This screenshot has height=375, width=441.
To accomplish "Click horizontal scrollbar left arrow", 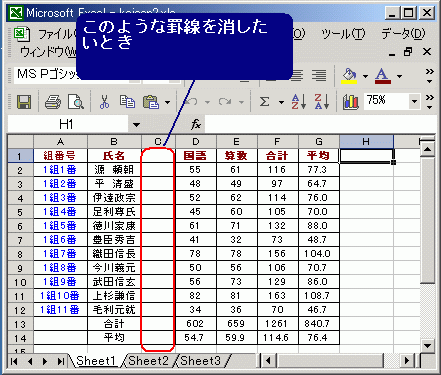I will tap(268, 361).
